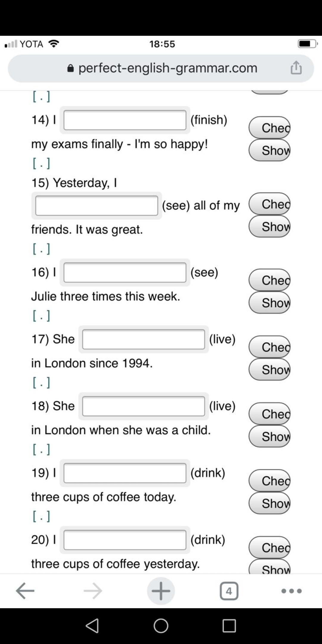Check the answer for question 18
322x644 pixels.
click(270, 414)
